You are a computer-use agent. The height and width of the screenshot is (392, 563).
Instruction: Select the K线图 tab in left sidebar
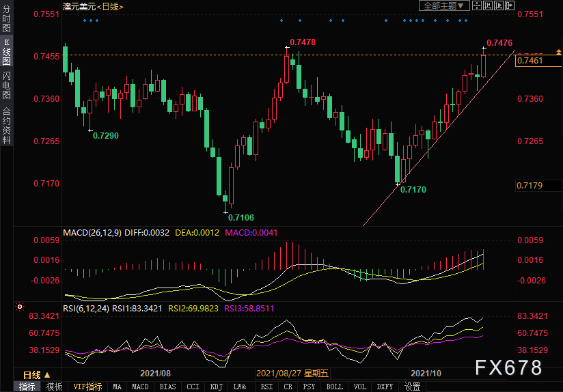(6, 52)
